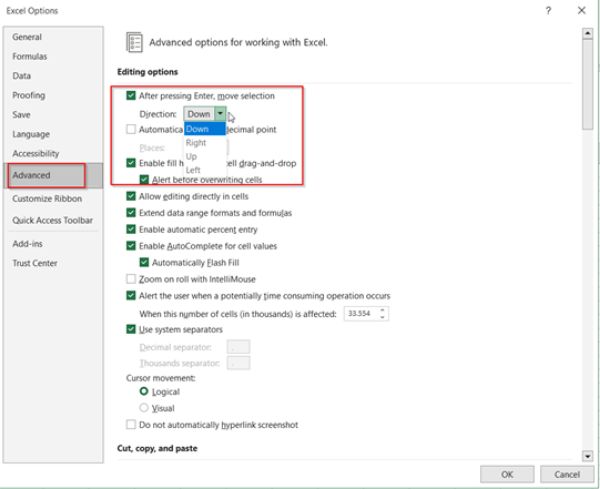Click the Advanced options header icon

(x=132, y=42)
